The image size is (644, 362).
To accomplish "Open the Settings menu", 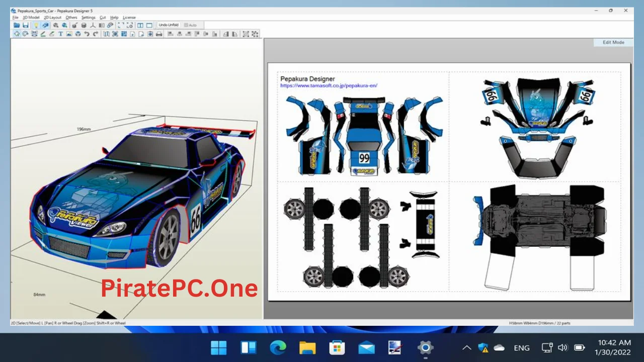I will pyautogui.click(x=89, y=18).
